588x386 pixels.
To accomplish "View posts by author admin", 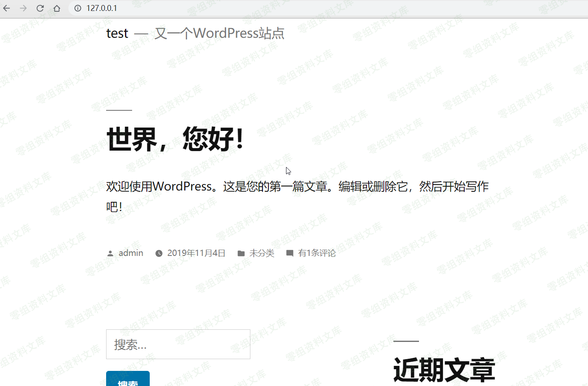I will tap(131, 253).
